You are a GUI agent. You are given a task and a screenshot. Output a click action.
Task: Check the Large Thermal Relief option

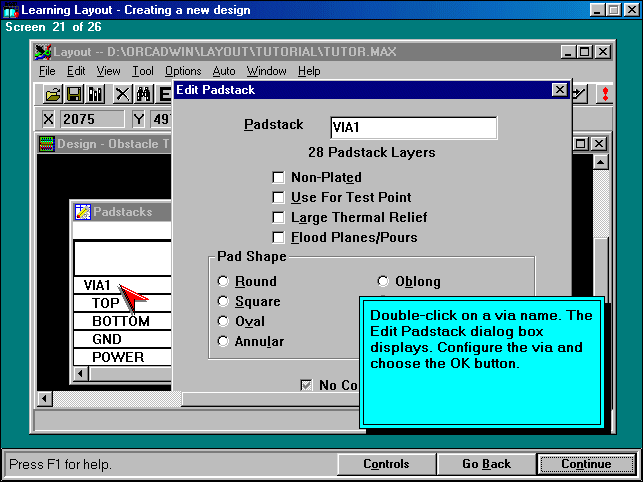[x=279, y=217]
